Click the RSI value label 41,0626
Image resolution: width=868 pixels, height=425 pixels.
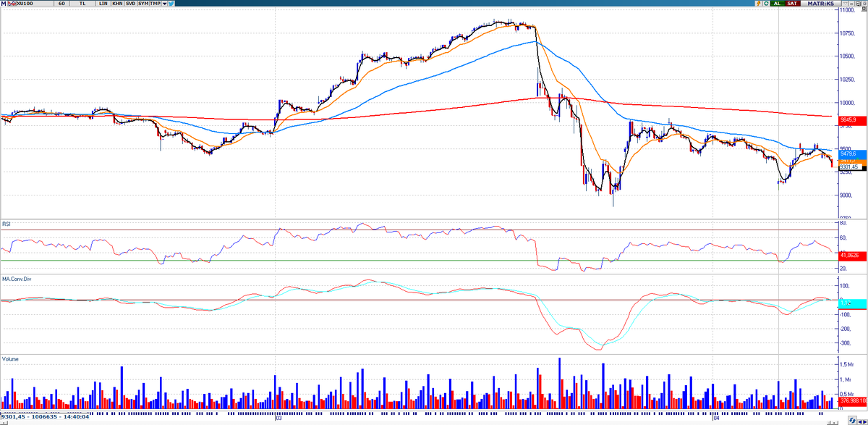[x=852, y=255]
